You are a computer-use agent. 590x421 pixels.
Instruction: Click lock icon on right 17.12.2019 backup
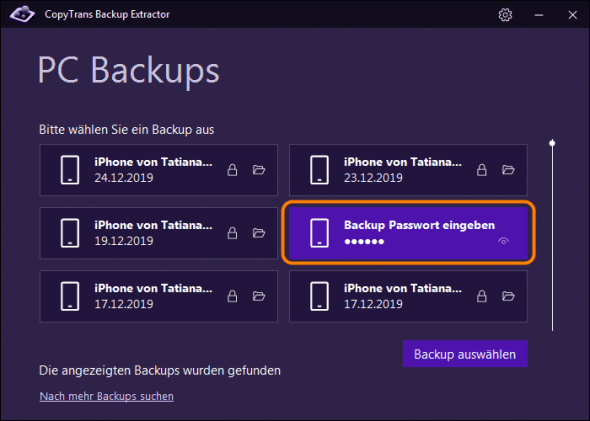(482, 296)
